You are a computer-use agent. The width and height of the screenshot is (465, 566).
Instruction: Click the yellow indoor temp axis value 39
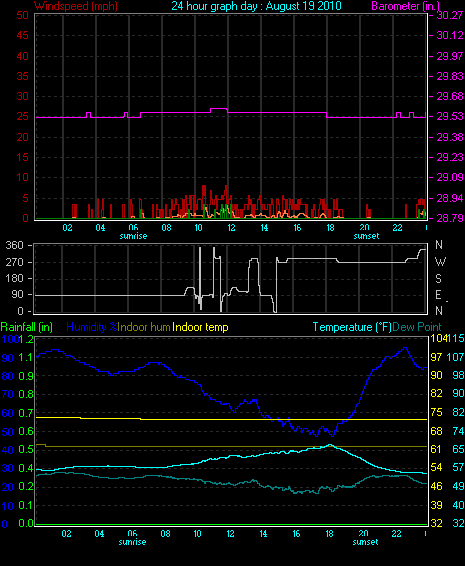[x=436, y=505]
